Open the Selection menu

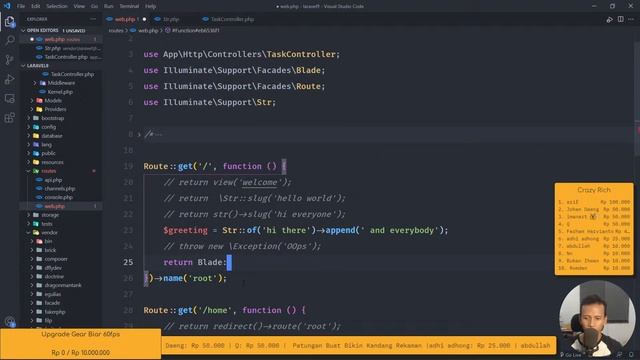57,6
